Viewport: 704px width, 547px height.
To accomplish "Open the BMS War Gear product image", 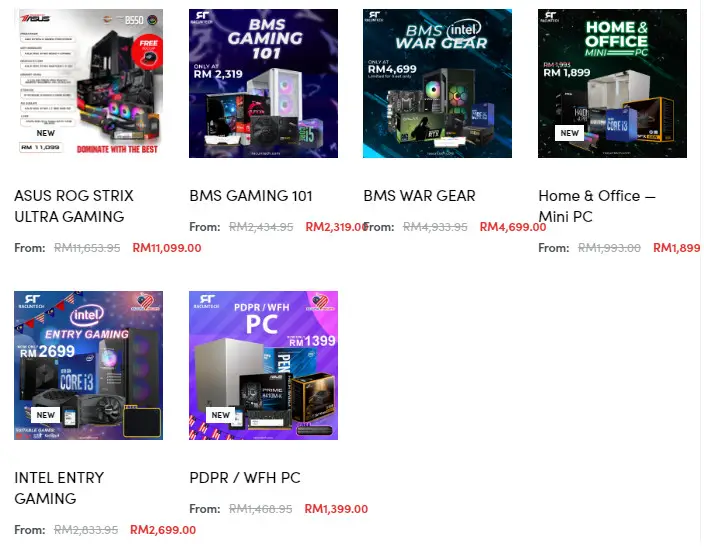I will pos(437,83).
